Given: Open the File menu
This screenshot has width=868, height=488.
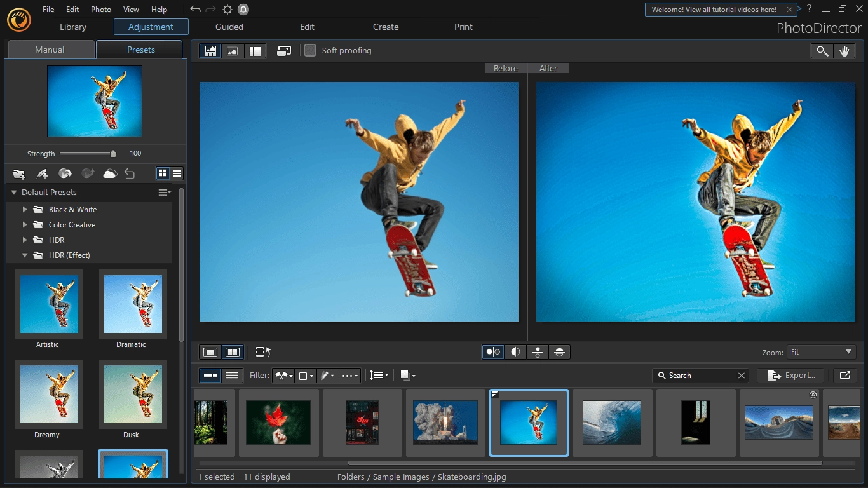Looking at the screenshot, I should (48, 10).
